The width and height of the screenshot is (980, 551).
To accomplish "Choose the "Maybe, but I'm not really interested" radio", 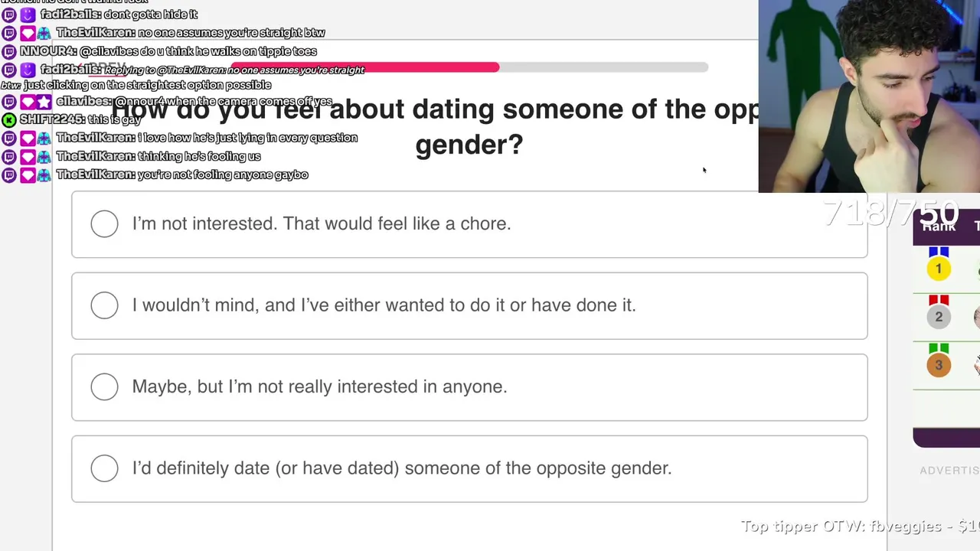I will [104, 387].
